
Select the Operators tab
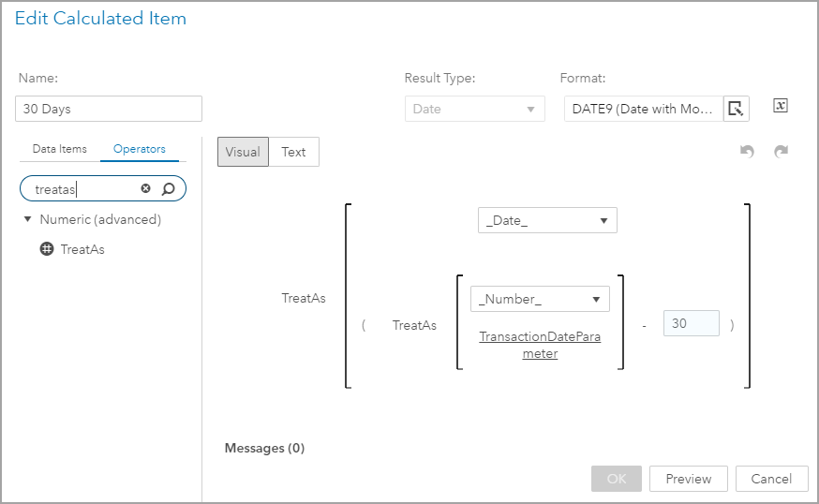140,149
